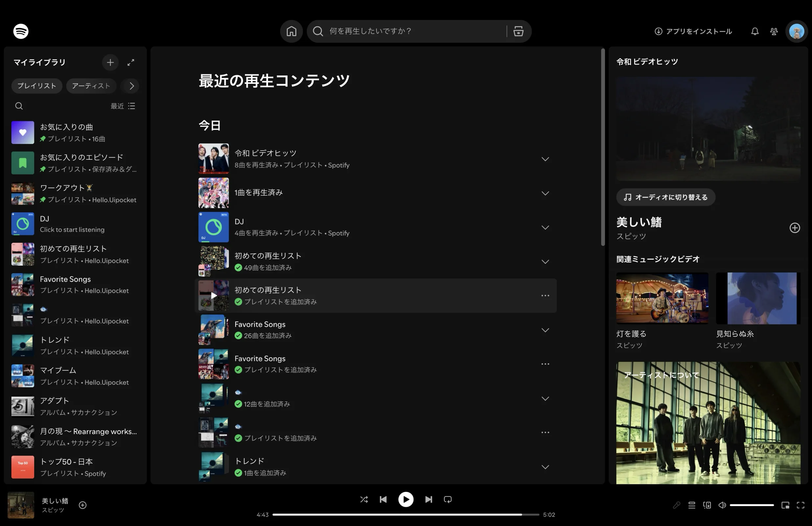Click the disabled lyrics microphone icon
Image resolution: width=812 pixels, height=526 pixels.
[x=677, y=505]
